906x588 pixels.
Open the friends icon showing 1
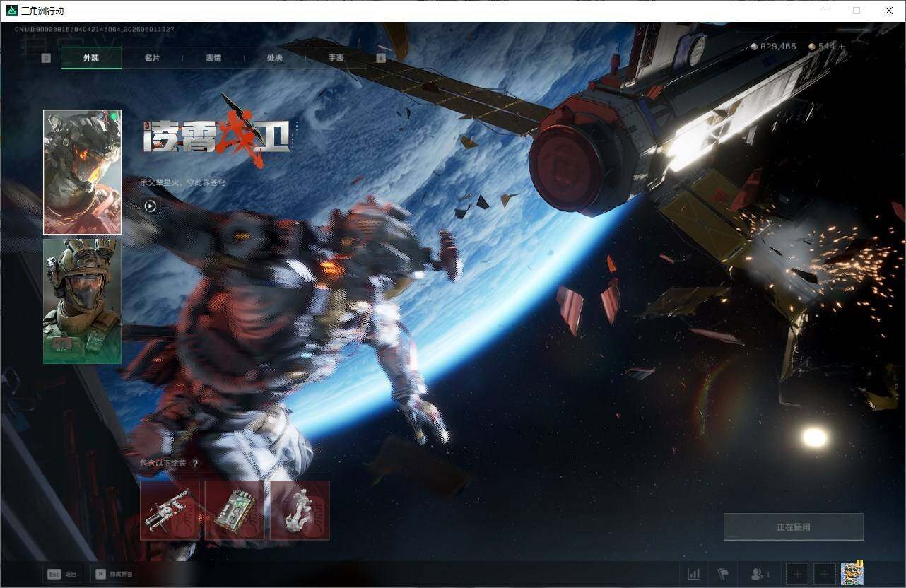coord(760,575)
